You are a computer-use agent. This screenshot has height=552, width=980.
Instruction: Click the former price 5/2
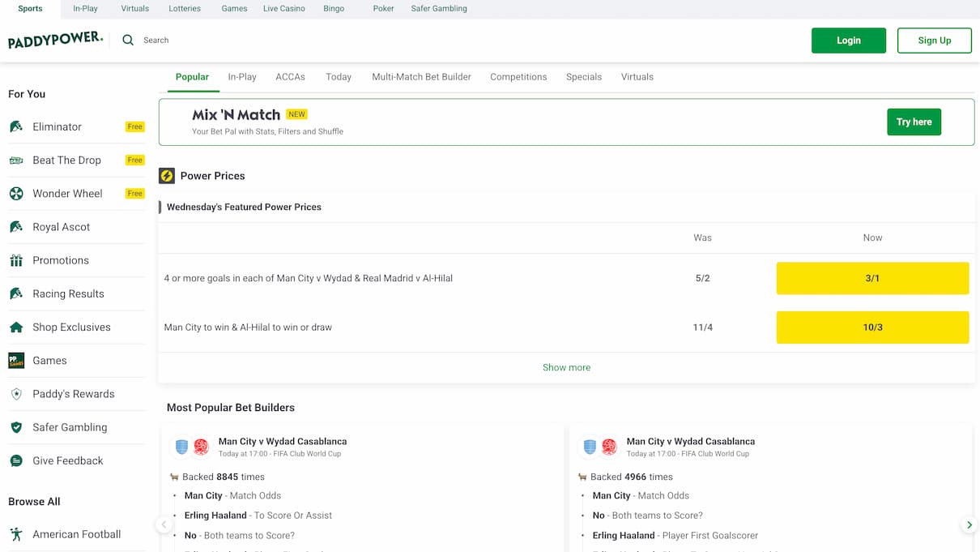[x=702, y=278]
